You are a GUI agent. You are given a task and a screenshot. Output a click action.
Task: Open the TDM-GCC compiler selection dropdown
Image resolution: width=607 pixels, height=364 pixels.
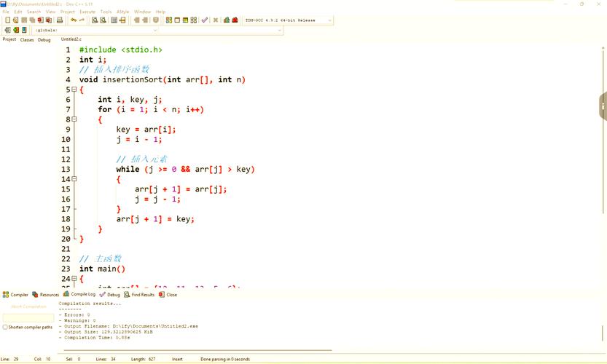pyautogui.click(x=329, y=20)
